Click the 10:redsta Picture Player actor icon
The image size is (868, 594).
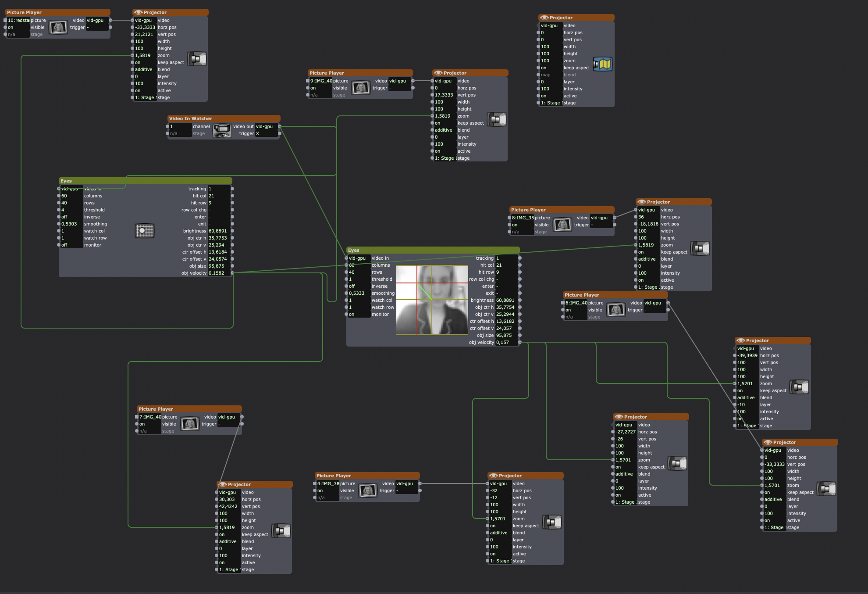pos(58,27)
